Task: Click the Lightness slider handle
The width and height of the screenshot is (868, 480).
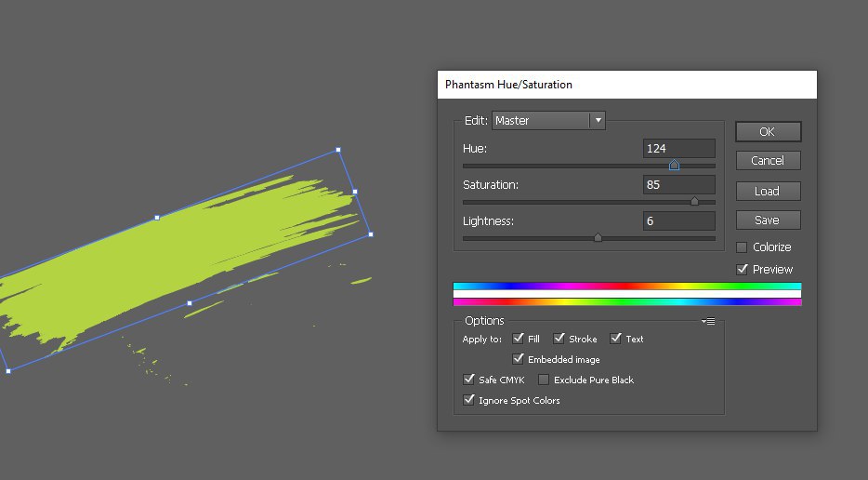Action: click(598, 237)
